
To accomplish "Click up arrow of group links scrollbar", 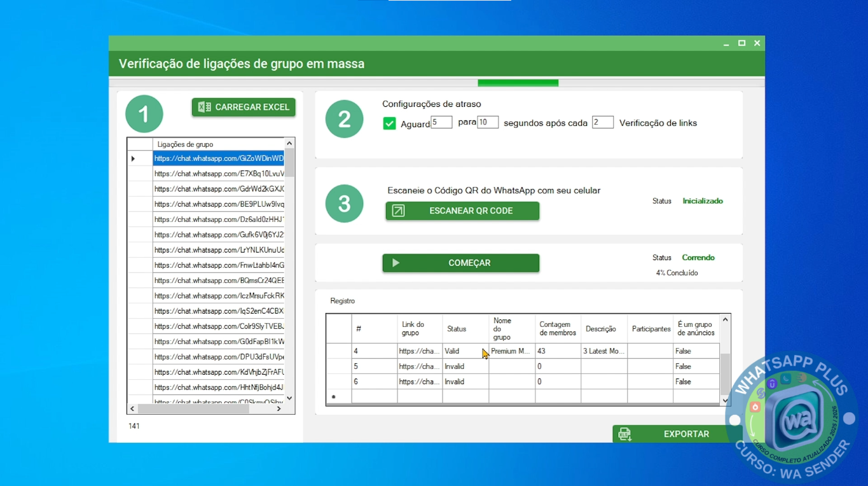I will tap(289, 144).
